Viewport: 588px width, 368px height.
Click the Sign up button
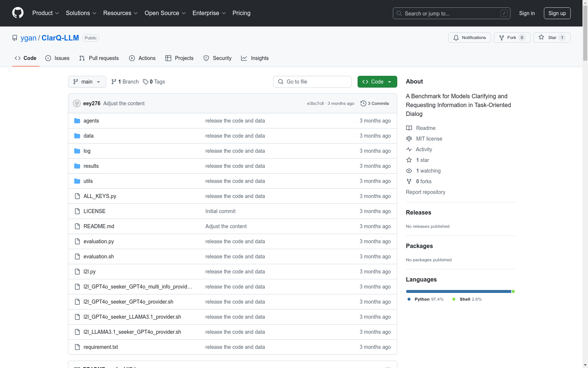[x=557, y=13]
